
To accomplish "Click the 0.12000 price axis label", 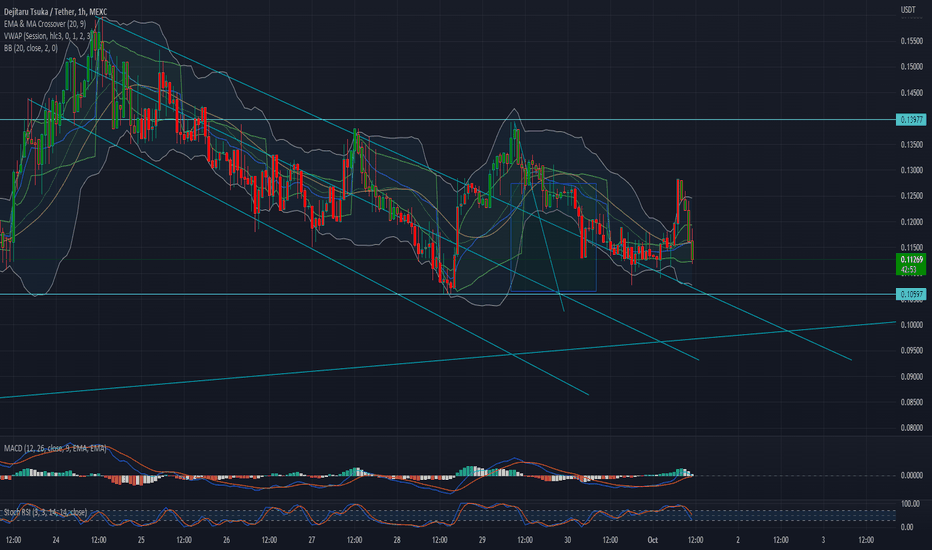I will pyautogui.click(x=911, y=222).
